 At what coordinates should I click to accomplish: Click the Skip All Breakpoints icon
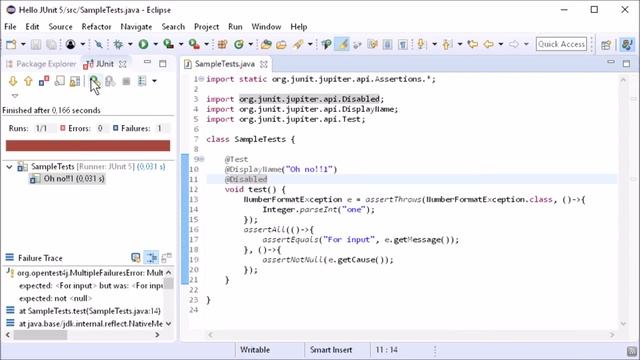coord(99,44)
